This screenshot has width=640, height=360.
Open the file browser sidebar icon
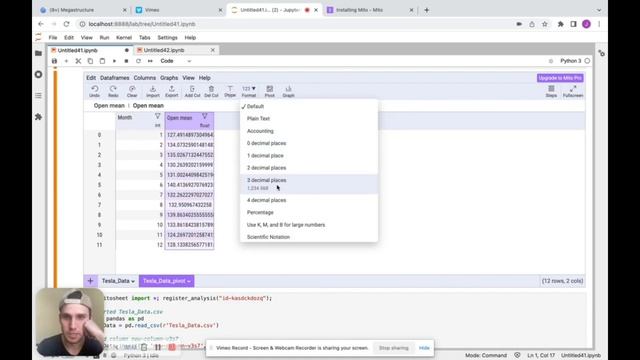point(38,53)
